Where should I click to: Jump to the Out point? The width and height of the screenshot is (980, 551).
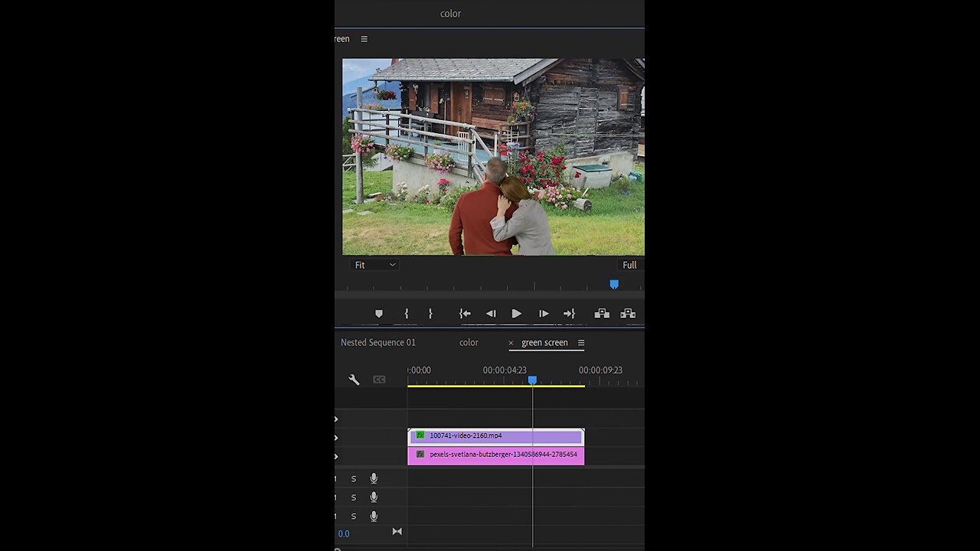coord(569,314)
